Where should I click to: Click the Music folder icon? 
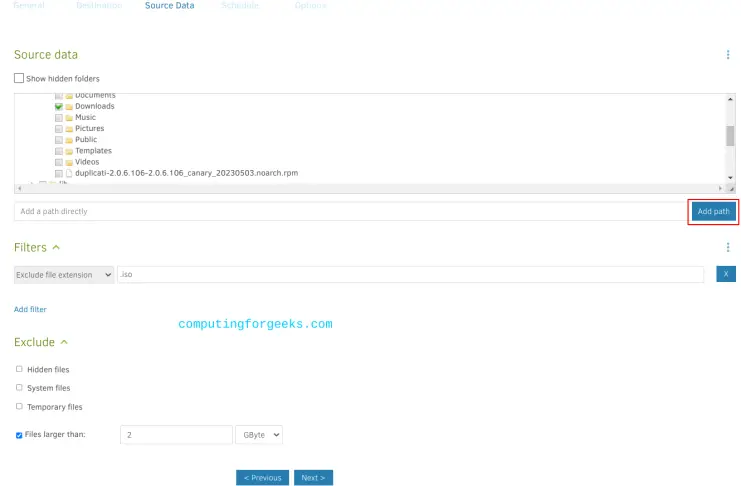click(69, 118)
